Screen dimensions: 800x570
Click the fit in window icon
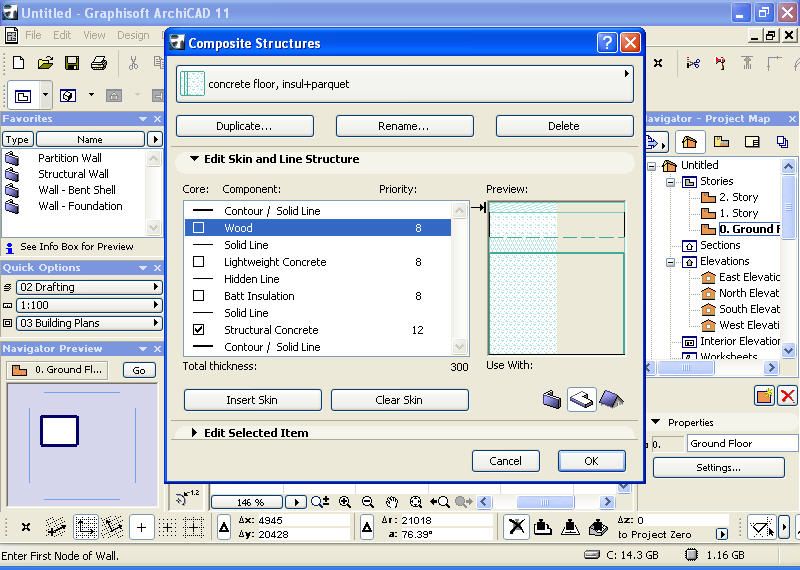click(415, 502)
